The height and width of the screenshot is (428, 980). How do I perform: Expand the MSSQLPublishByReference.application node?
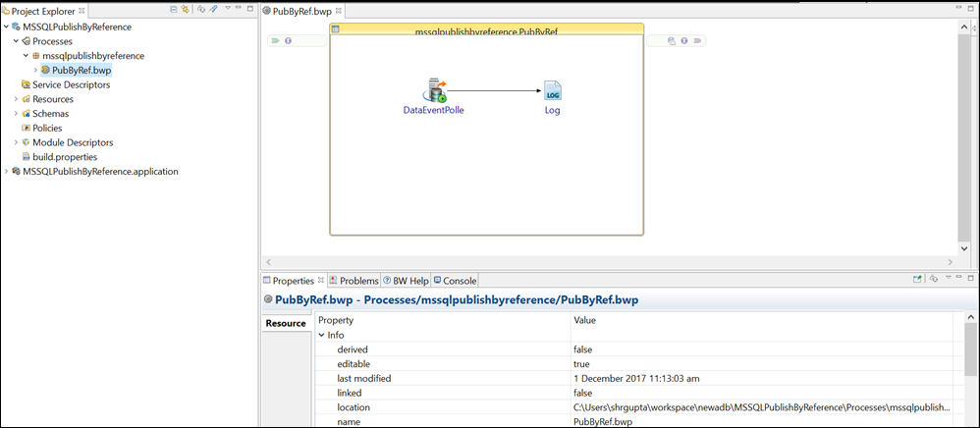(x=6, y=171)
